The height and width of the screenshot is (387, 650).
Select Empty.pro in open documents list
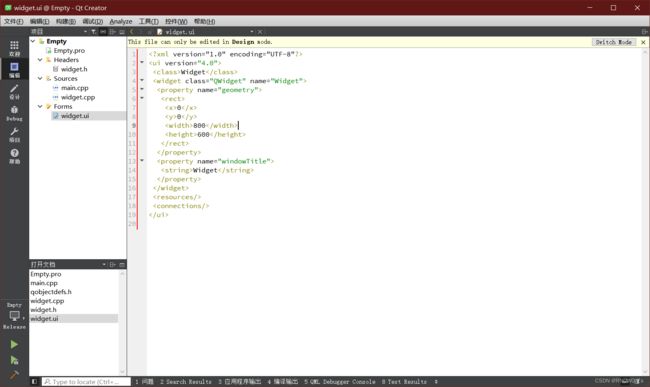point(46,274)
